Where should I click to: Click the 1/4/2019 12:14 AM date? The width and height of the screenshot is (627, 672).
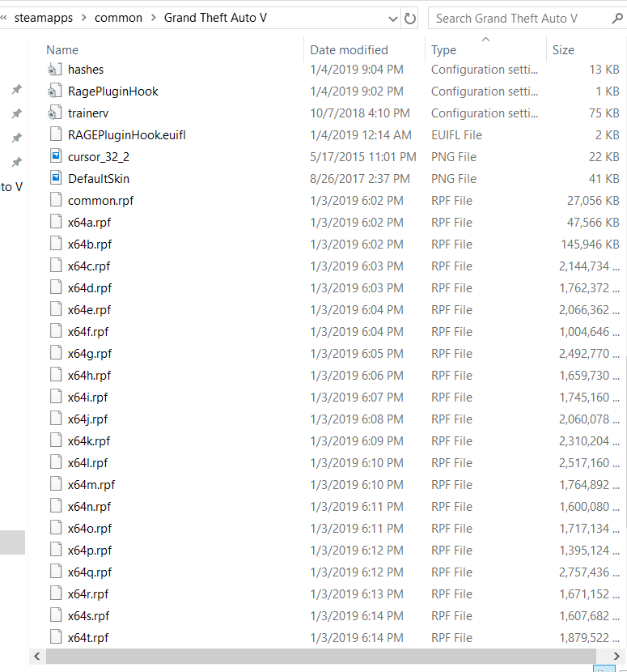click(x=361, y=135)
